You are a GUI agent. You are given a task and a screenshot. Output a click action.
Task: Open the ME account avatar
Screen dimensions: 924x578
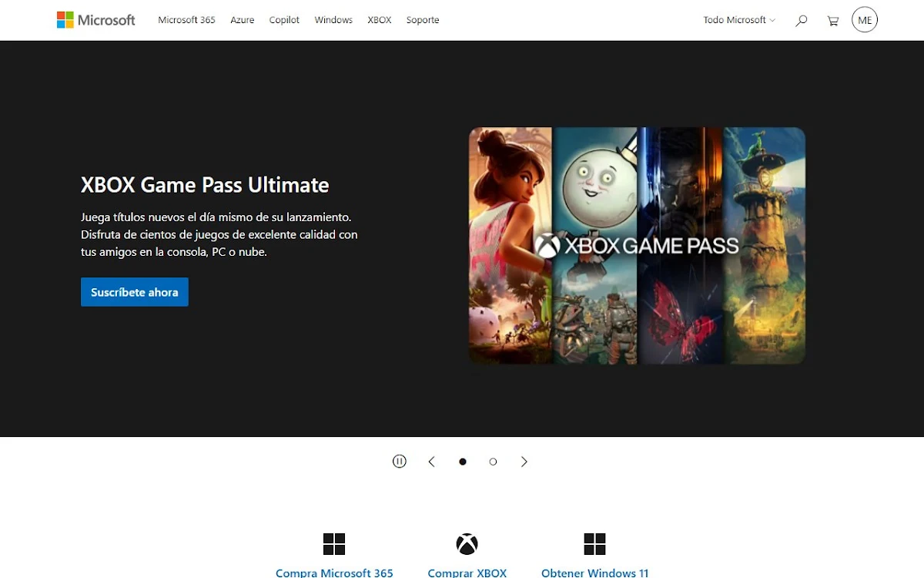click(865, 20)
